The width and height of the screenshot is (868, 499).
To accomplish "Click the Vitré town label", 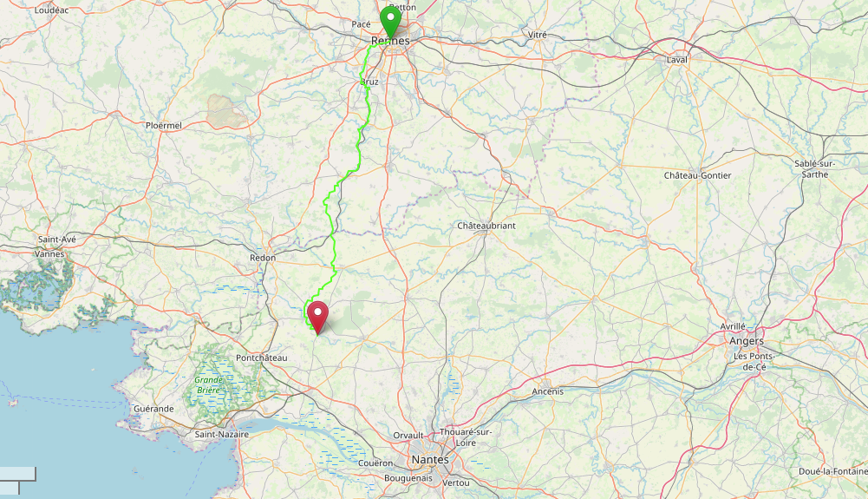I will point(537,35).
